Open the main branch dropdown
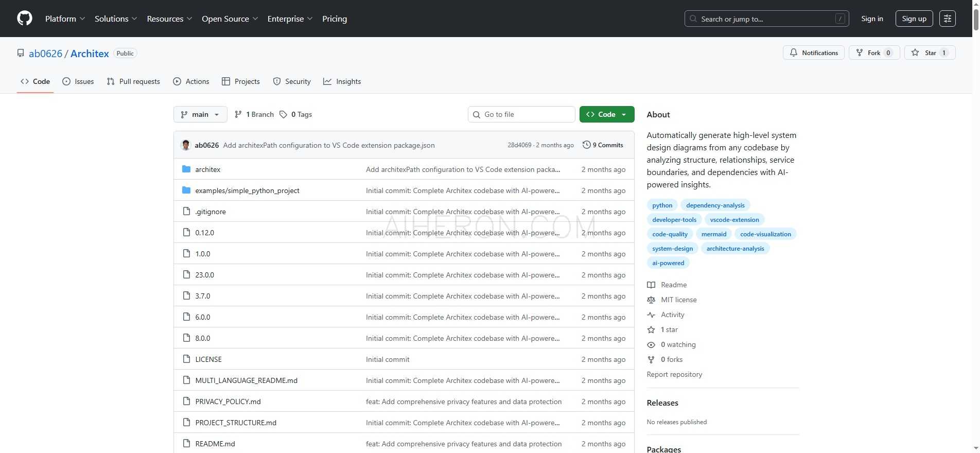Viewport: 980px width, 453px height. 200,114
